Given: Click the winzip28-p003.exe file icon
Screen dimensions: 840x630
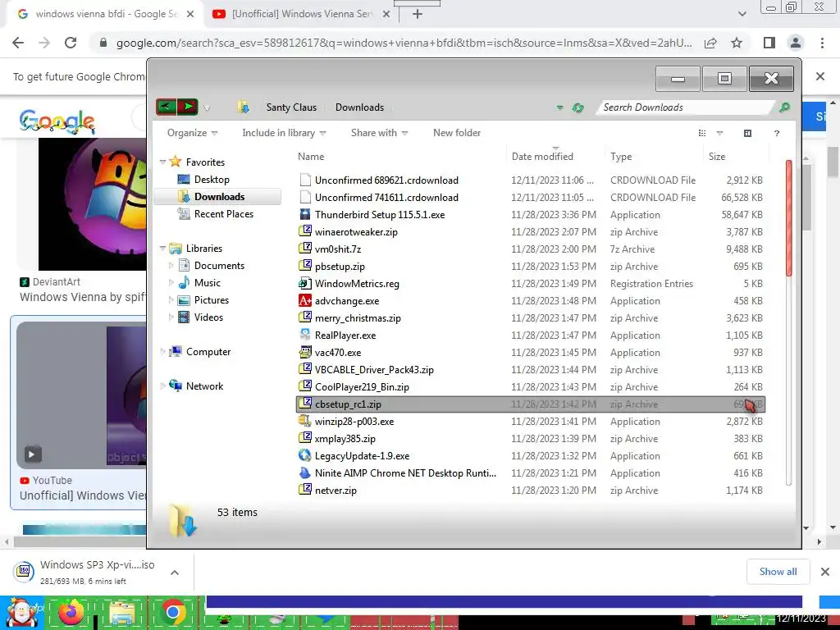Looking at the screenshot, I should [305, 422].
